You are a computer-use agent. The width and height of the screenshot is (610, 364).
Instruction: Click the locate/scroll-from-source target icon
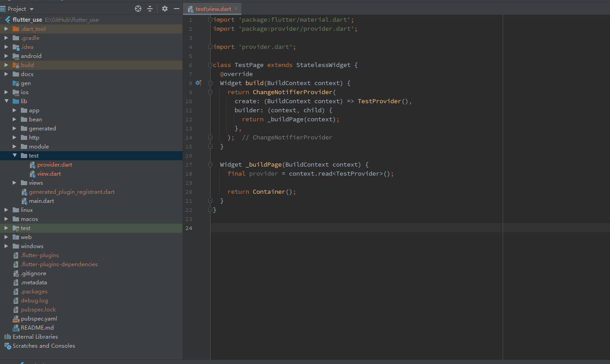coord(138,9)
